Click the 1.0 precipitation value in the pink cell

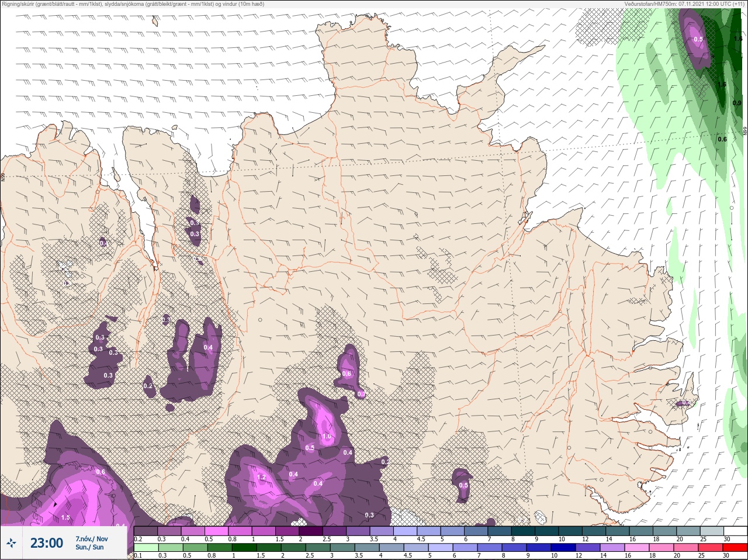327,437
